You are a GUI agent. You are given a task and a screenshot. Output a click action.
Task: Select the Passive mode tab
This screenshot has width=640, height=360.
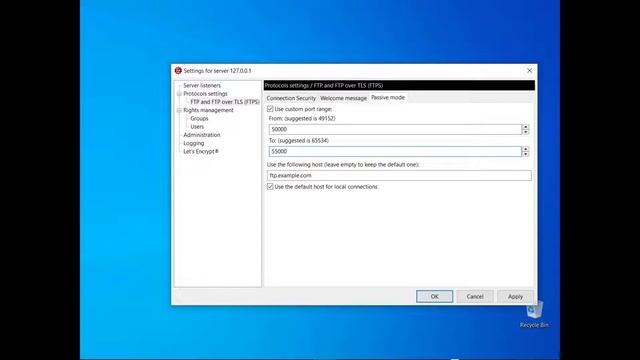click(x=388, y=98)
